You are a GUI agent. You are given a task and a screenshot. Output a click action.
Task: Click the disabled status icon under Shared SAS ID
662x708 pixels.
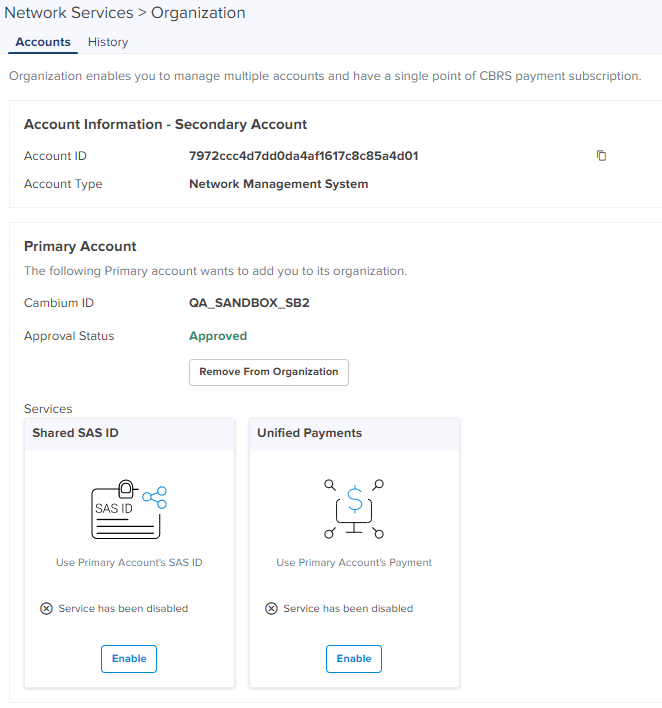pyautogui.click(x=46, y=608)
